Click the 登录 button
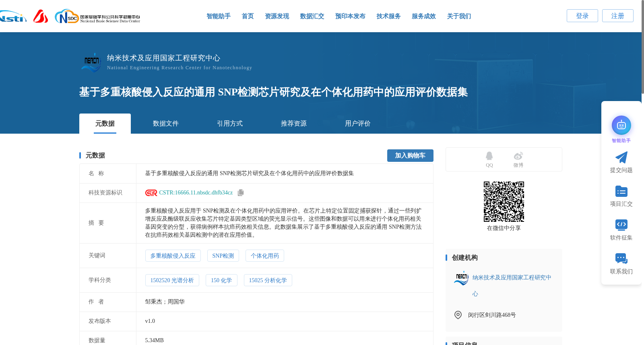Image resolution: width=644 pixels, height=345 pixels. [x=582, y=16]
